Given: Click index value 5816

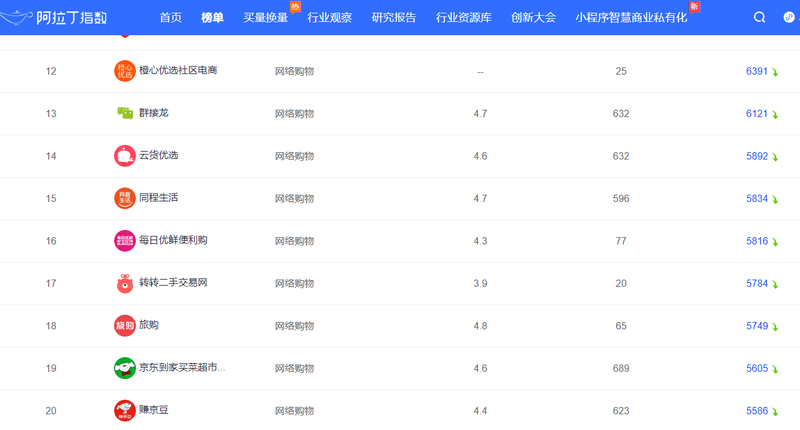Looking at the screenshot, I should (x=757, y=241).
